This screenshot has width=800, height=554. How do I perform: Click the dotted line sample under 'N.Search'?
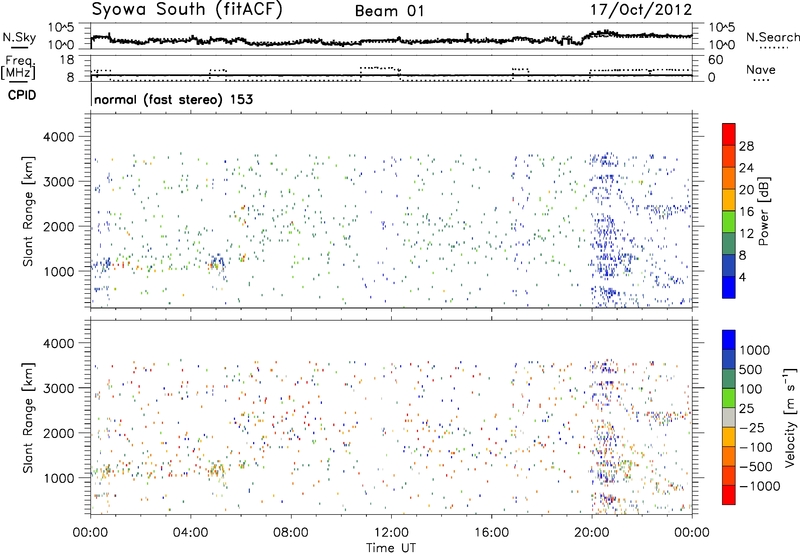tap(774, 48)
